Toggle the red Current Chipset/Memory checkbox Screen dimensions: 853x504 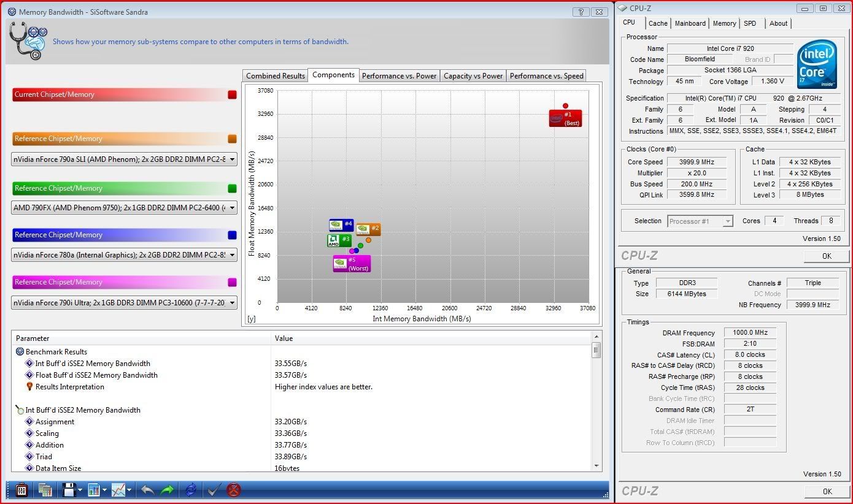click(x=232, y=94)
